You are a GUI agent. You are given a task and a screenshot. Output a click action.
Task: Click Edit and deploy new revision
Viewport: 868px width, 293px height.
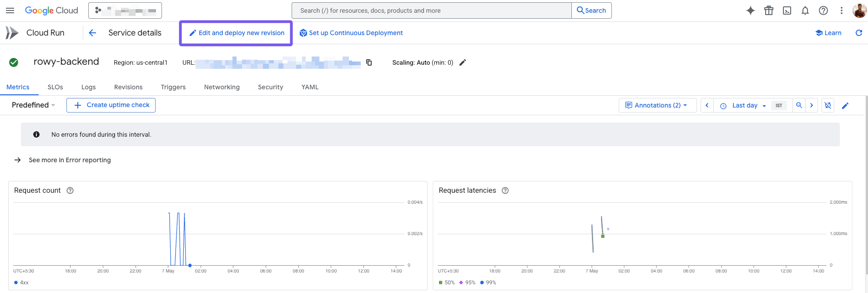[237, 33]
